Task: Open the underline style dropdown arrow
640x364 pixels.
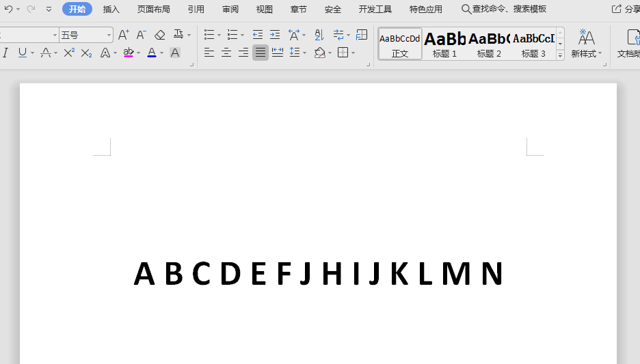Action: (32, 53)
